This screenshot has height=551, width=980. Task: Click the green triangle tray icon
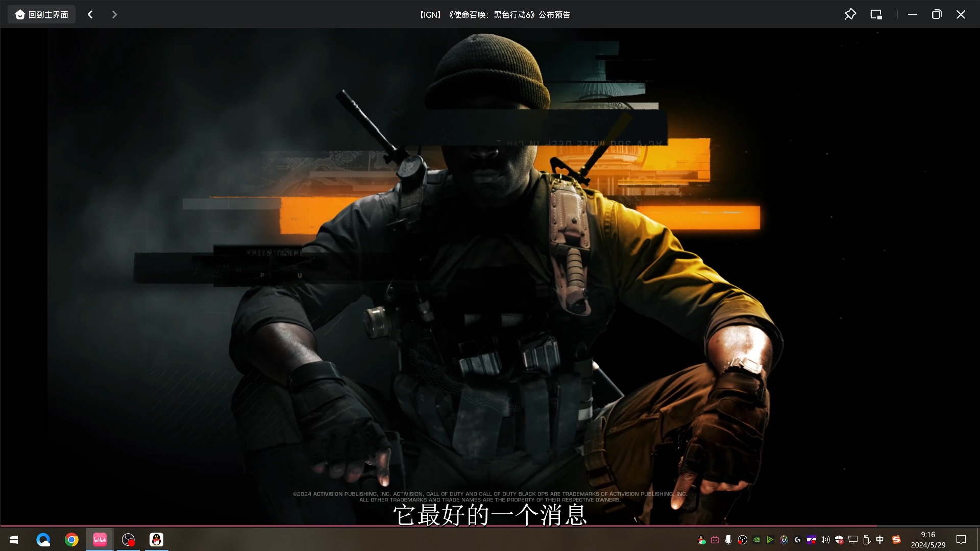(770, 540)
